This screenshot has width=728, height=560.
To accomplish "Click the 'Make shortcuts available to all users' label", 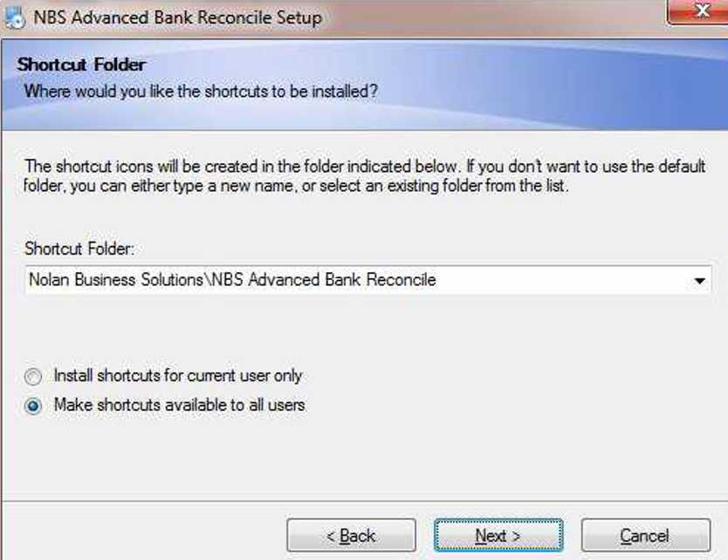I will pos(179,405).
